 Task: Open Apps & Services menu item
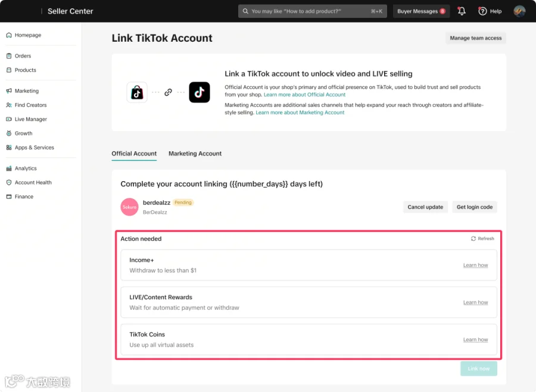(34, 147)
